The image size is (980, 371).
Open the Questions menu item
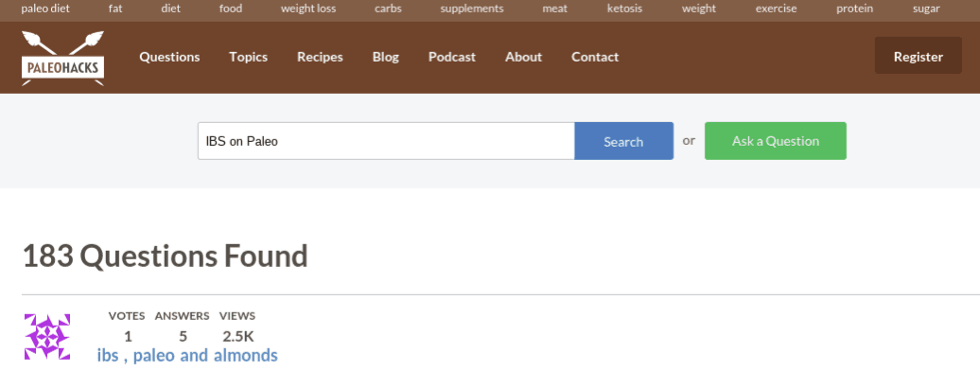[169, 57]
